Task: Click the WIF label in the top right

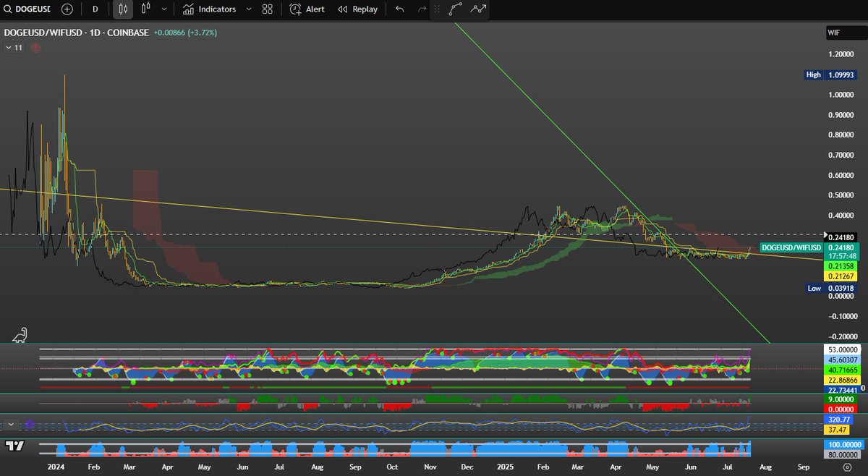Action: [835, 33]
